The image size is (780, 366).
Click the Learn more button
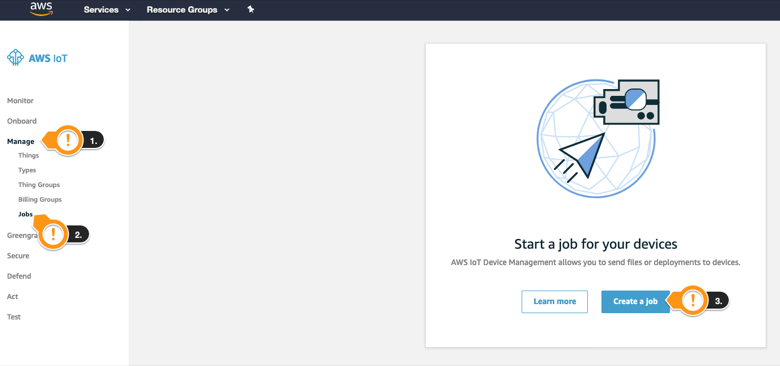pos(555,301)
